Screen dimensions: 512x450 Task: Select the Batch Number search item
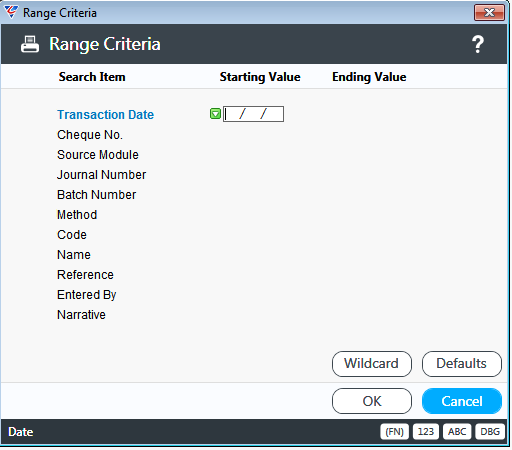tap(96, 195)
